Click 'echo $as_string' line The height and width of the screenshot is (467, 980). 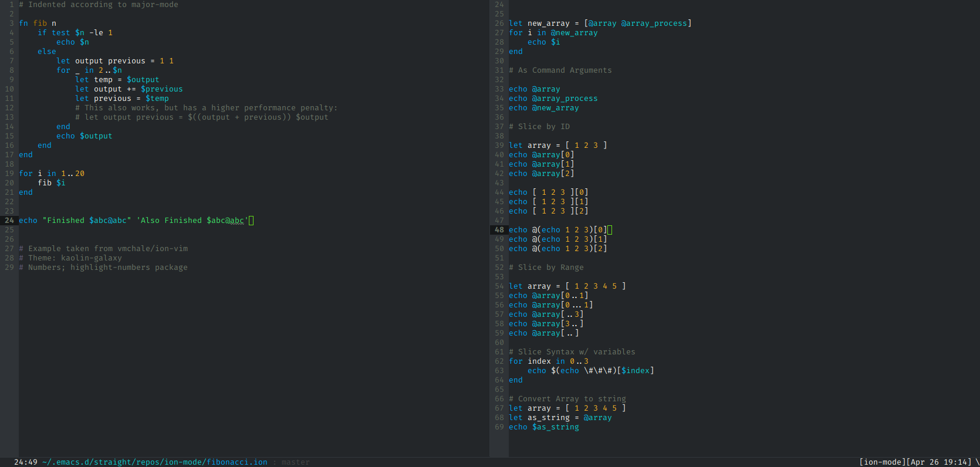[x=544, y=427]
